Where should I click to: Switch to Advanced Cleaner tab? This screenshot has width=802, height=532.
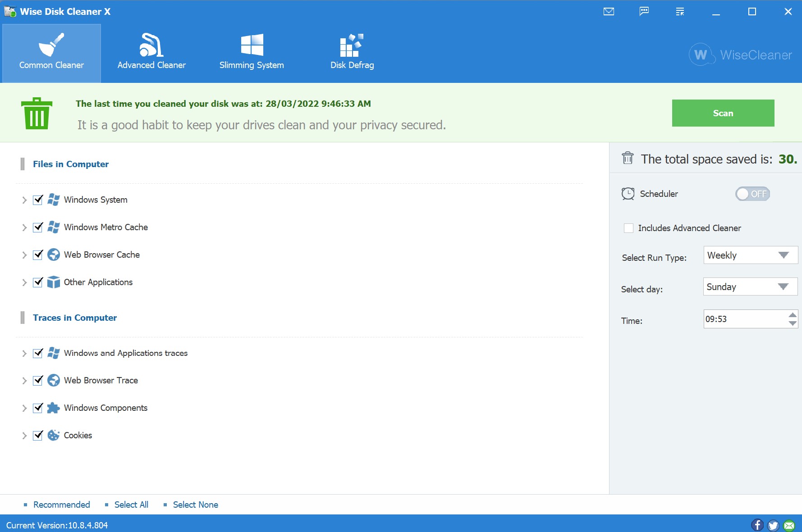(151, 53)
